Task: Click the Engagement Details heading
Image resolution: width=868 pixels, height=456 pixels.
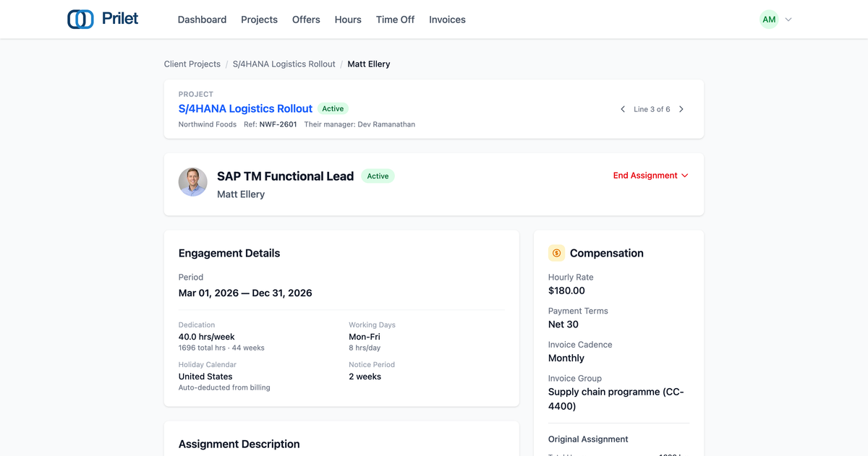Action: coord(229,253)
